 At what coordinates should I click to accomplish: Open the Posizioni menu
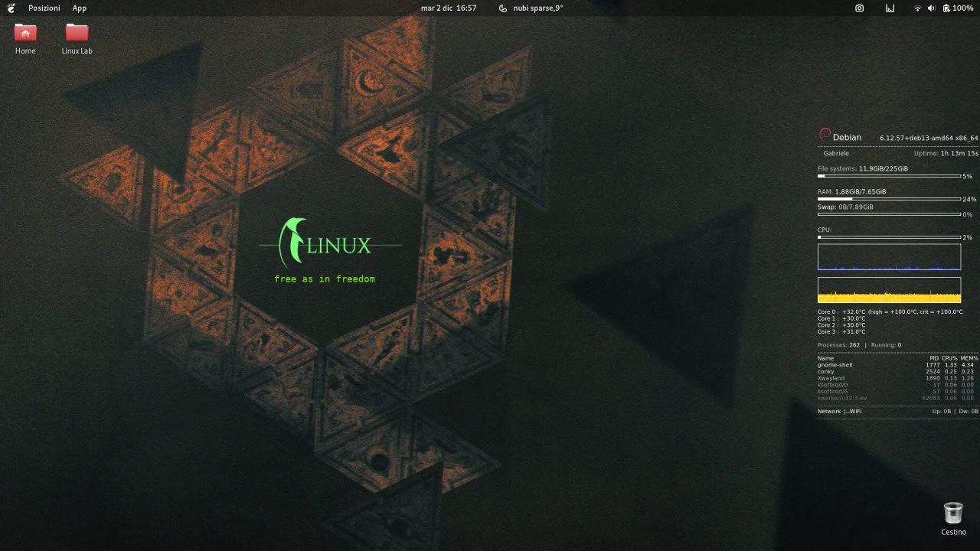point(44,8)
